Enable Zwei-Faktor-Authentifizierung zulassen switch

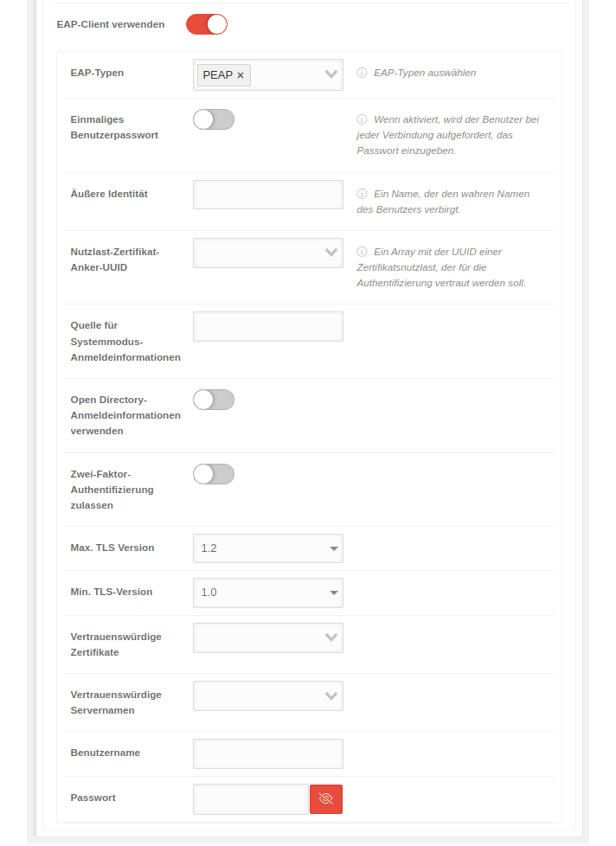pyautogui.click(x=214, y=474)
